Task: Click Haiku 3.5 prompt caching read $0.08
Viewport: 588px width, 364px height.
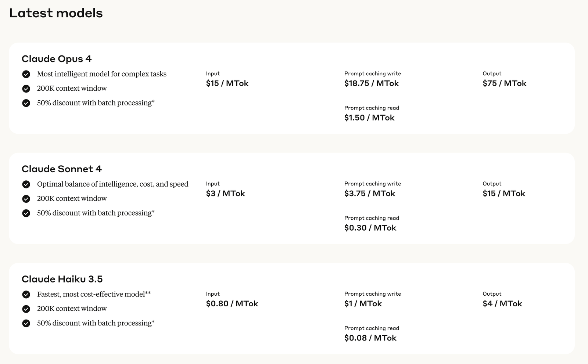Action: (x=370, y=338)
